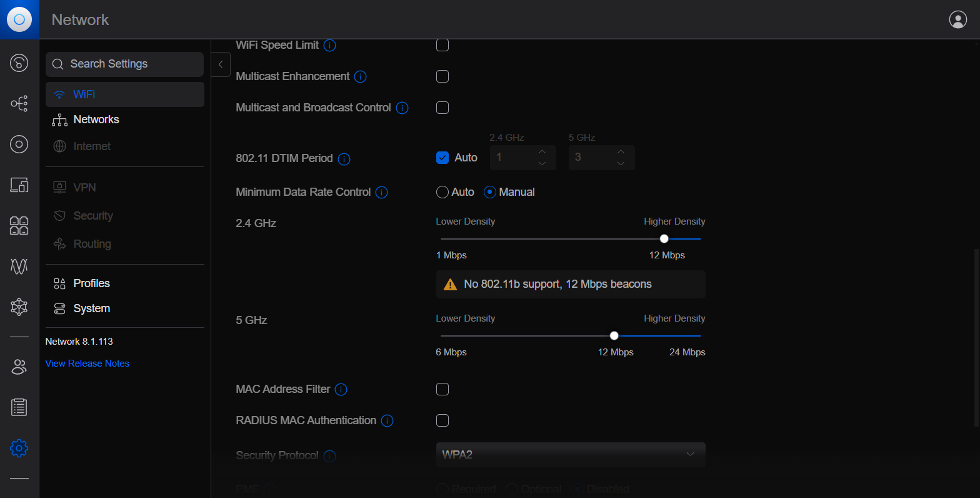
Task: Collapse the settings sidebar with chevron
Action: click(x=221, y=64)
